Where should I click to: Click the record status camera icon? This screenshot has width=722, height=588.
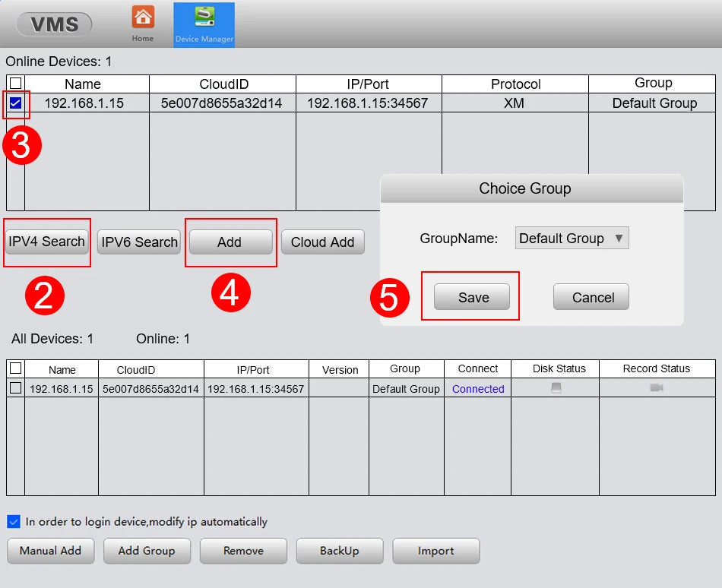point(657,388)
